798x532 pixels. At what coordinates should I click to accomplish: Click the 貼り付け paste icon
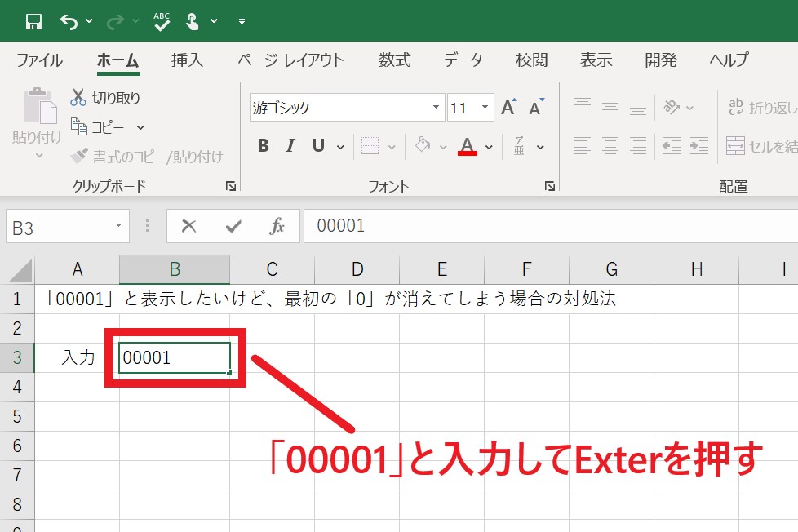point(40,105)
